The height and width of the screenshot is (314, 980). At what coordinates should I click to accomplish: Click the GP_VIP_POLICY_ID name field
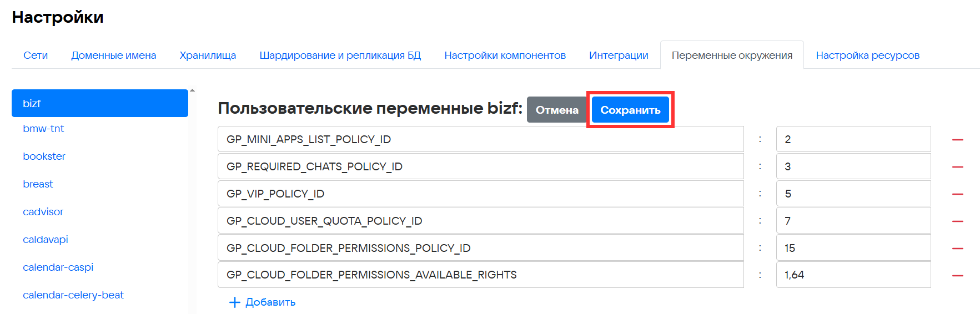[x=480, y=194]
